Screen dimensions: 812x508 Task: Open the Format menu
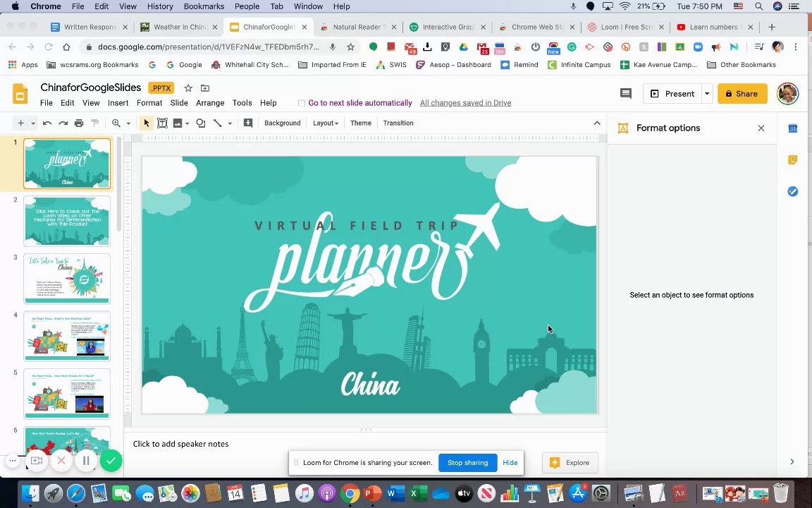pos(149,102)
